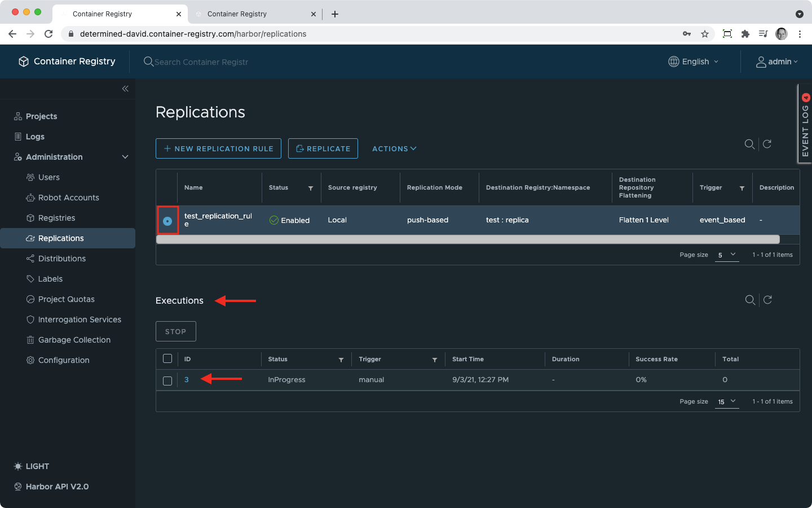
Task: Filter executions by Trigger column
Action: (435, 360)
